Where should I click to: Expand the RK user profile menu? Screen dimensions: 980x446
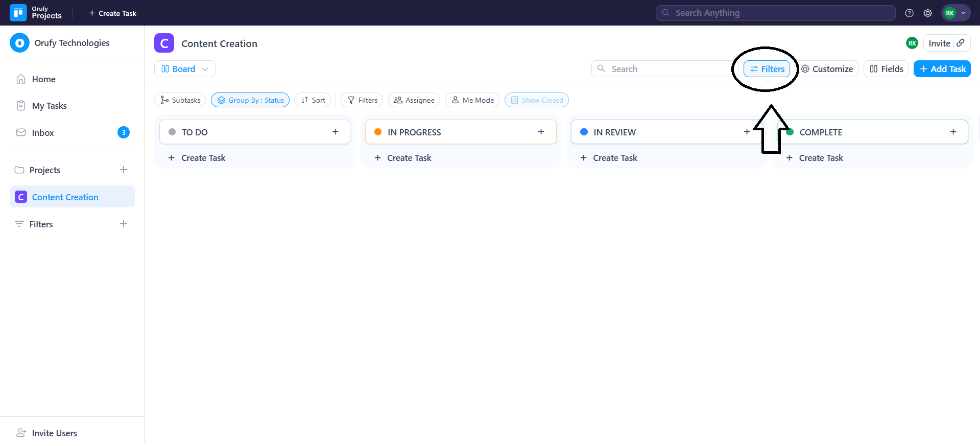[x=955, y=13]
